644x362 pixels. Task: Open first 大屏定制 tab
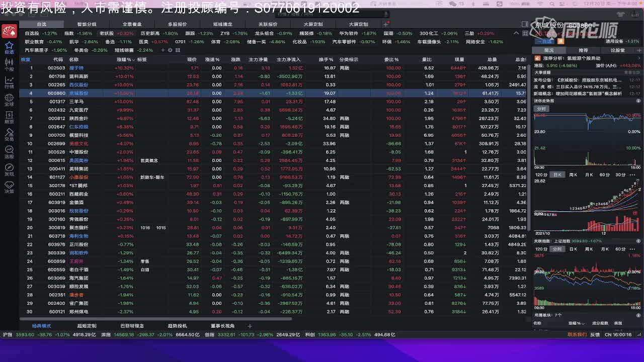click(x=313, y=24)
